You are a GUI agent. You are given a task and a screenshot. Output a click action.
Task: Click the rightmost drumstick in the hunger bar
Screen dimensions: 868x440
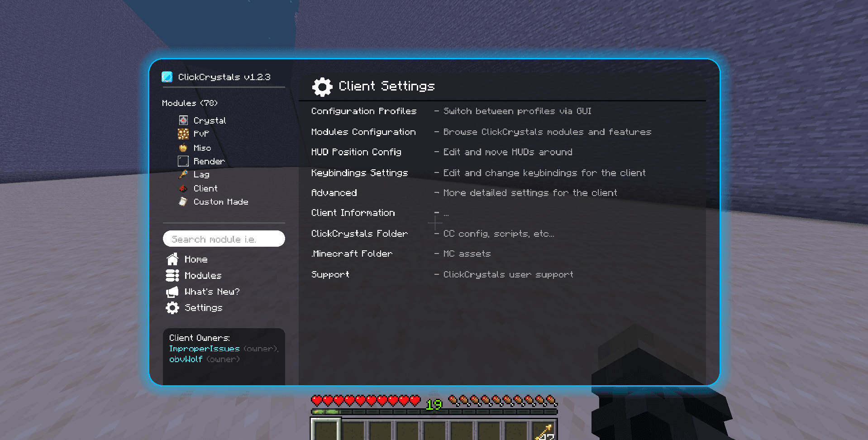pos(552,400)
